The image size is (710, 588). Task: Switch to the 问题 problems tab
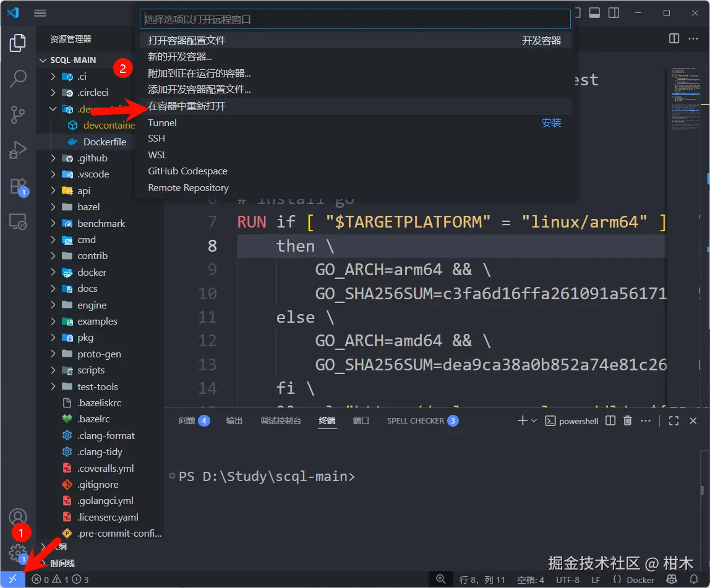(194, 420)
